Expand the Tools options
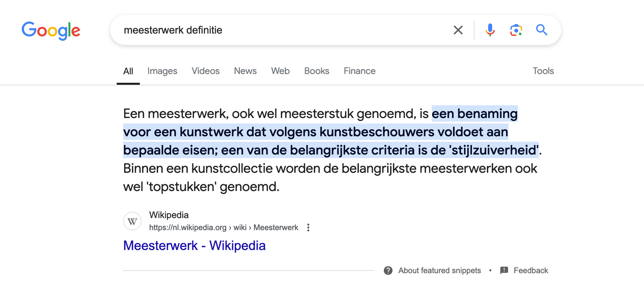The image size is (644, 294). coord(543,71)
